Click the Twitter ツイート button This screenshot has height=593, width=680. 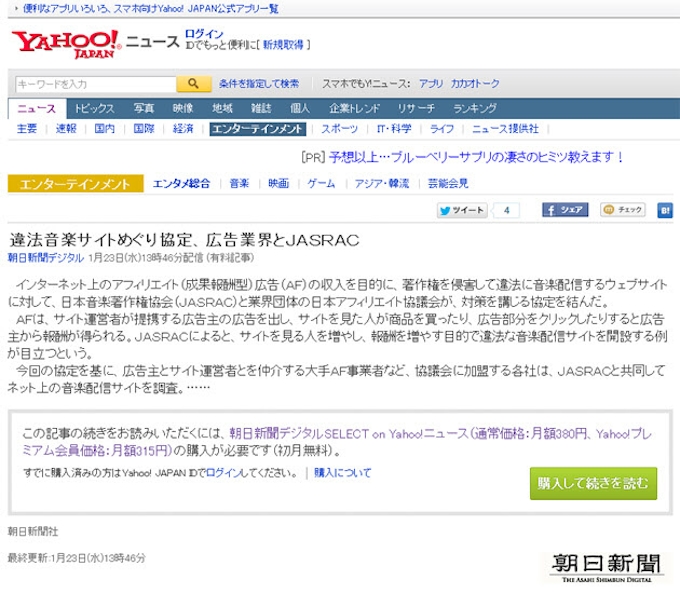461,210
